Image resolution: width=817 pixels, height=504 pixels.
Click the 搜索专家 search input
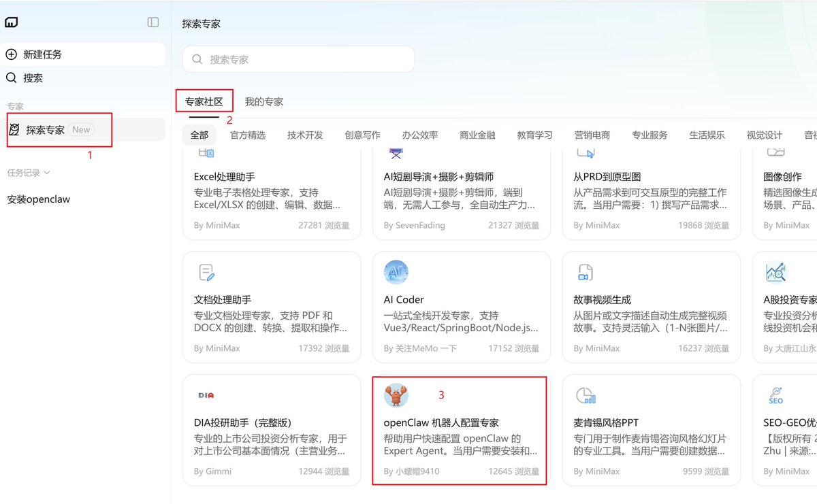tap(298, 59)
